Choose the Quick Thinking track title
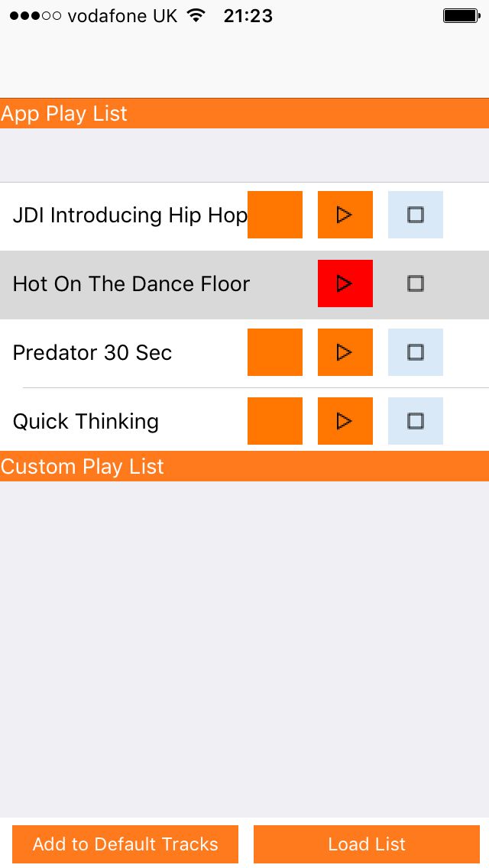 coord(86,422)
